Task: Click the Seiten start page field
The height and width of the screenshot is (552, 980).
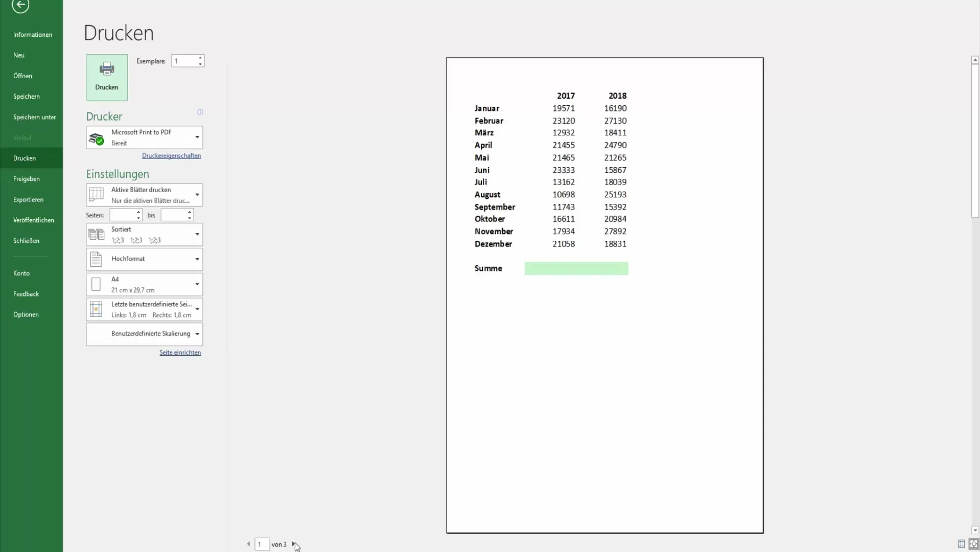Action: point(123,215)
